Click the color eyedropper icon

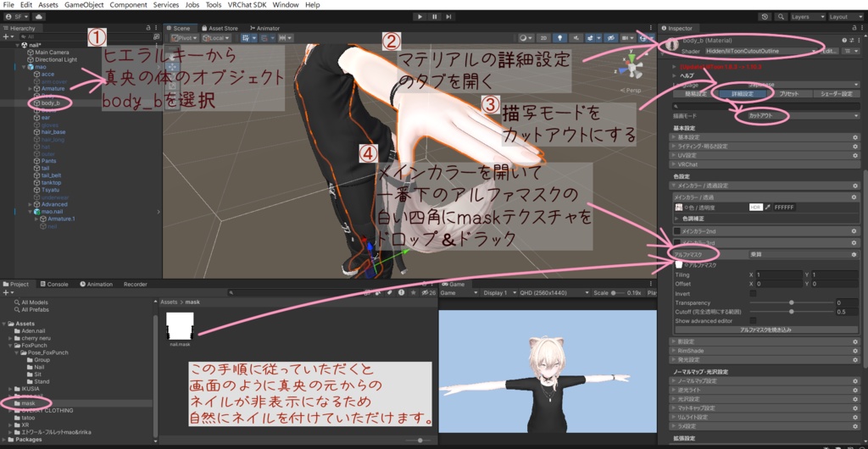coord(768,207)
